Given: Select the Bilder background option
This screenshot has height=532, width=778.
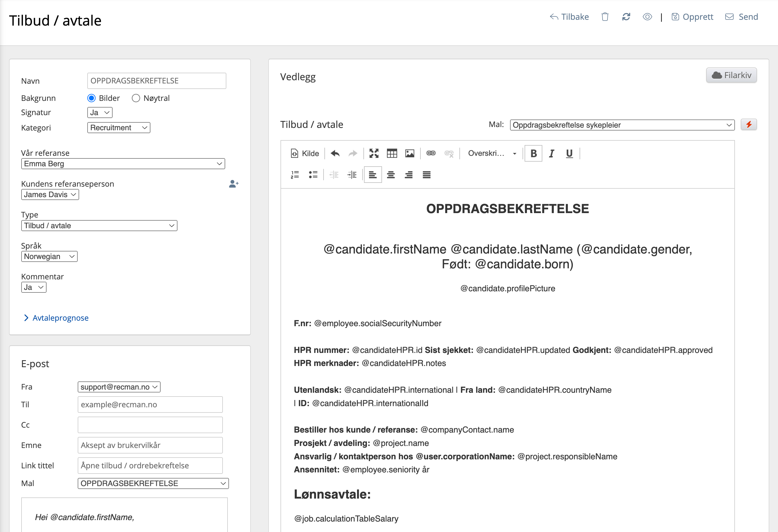Looking at the screenshot, I should pos(91,98).
